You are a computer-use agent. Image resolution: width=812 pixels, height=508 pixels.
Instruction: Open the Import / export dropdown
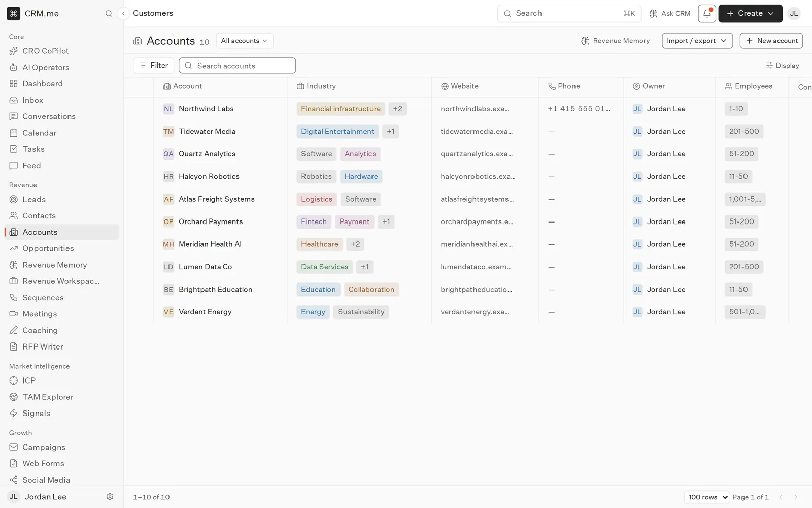[x=697, y=41]
